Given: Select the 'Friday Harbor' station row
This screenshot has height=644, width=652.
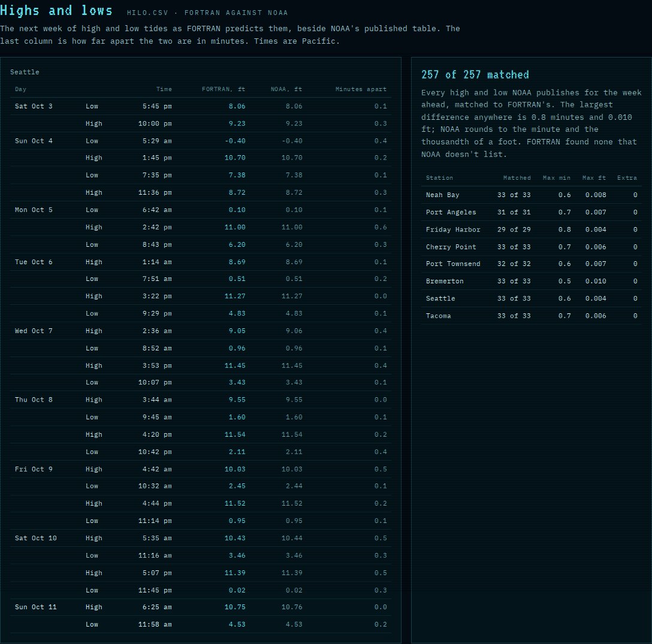Looking at the screenshot, I should pyautogui.click(x=532, y=229).
